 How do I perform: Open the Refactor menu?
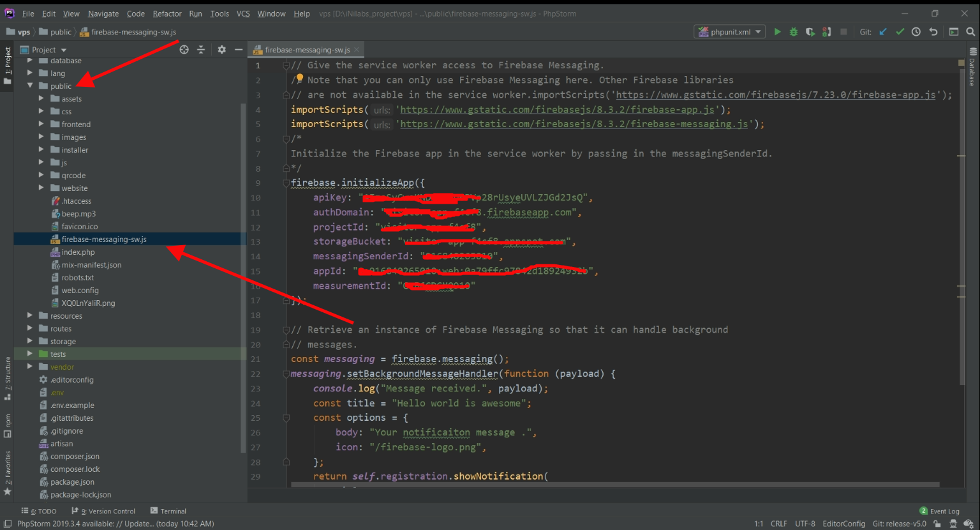[167, 13]
